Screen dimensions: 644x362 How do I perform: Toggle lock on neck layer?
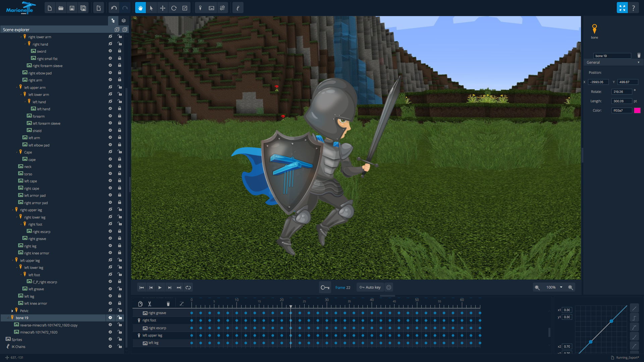pyautogui.click(x=119, y=167)
